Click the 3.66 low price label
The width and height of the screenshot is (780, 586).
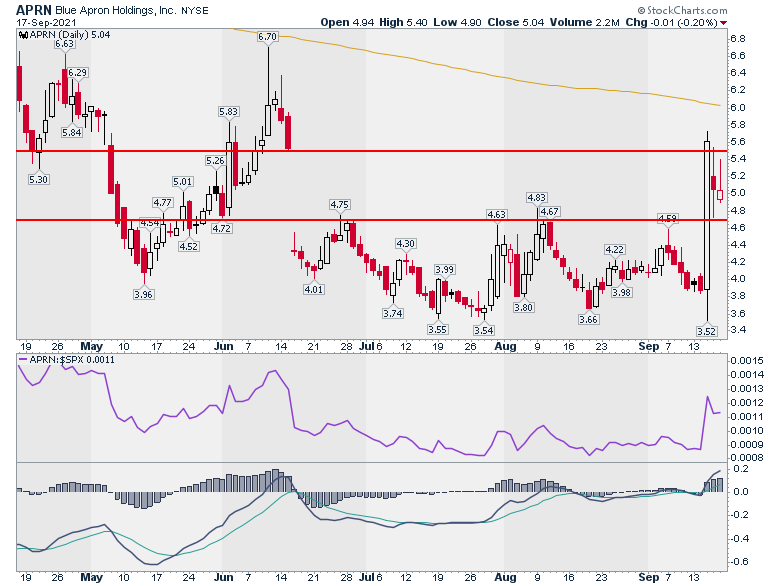[x=588, y=319]
